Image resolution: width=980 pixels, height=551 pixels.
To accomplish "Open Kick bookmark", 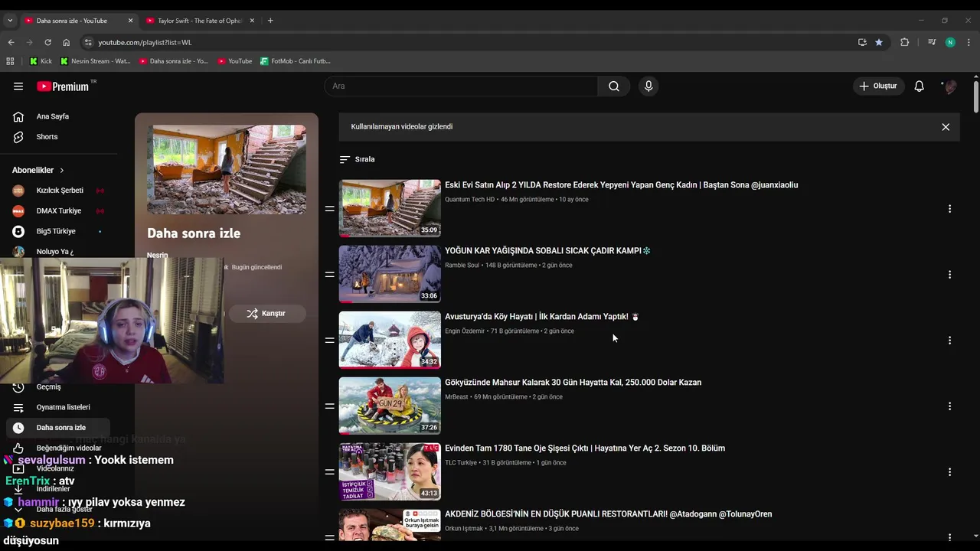I will click(41, 61).
